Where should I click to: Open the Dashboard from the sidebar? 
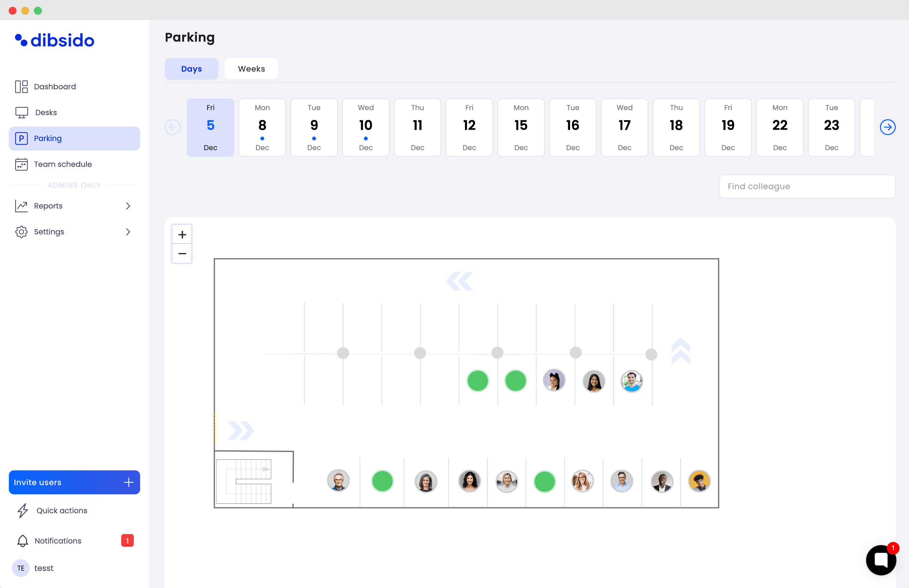pyautogui.click(x=55, y=86)
